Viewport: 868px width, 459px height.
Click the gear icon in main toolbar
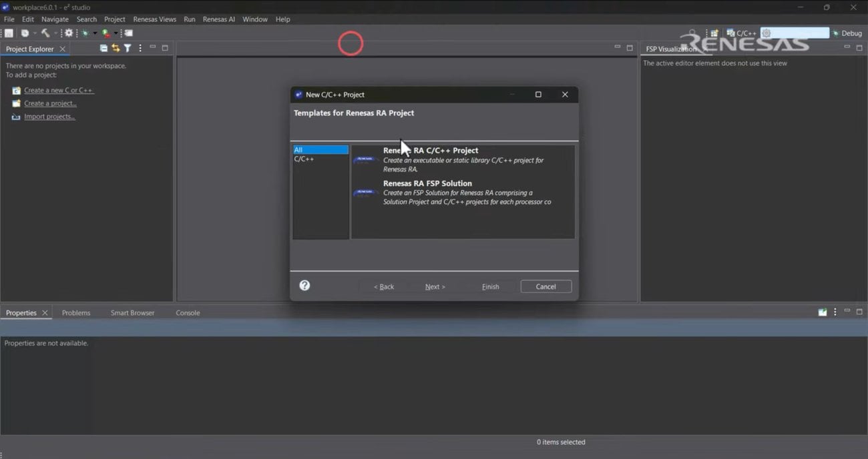point(69,33)
